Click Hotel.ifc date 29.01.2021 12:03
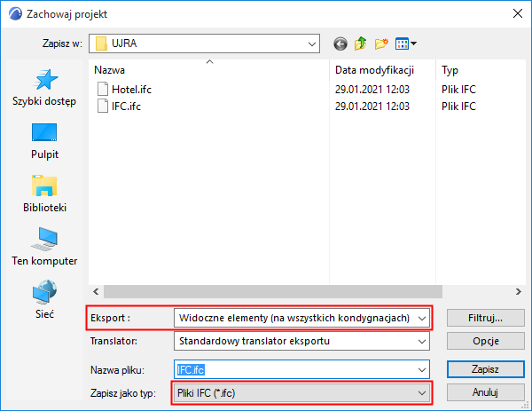This screenshot has width=532, height=411. [372, 90]
